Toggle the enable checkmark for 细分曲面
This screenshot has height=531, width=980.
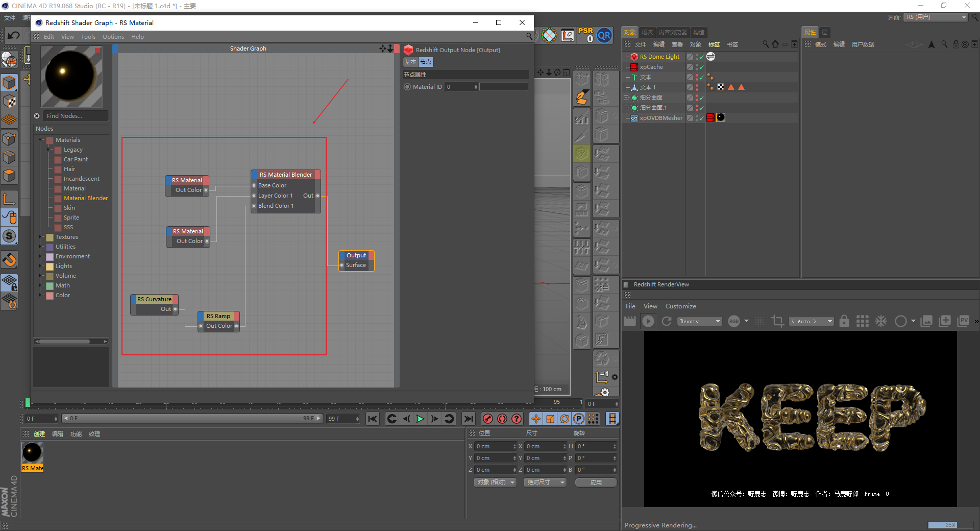702,98
